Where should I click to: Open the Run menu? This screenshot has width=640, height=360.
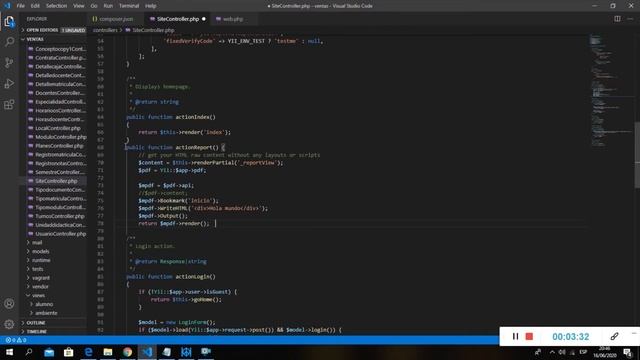(x=108, y=6)
